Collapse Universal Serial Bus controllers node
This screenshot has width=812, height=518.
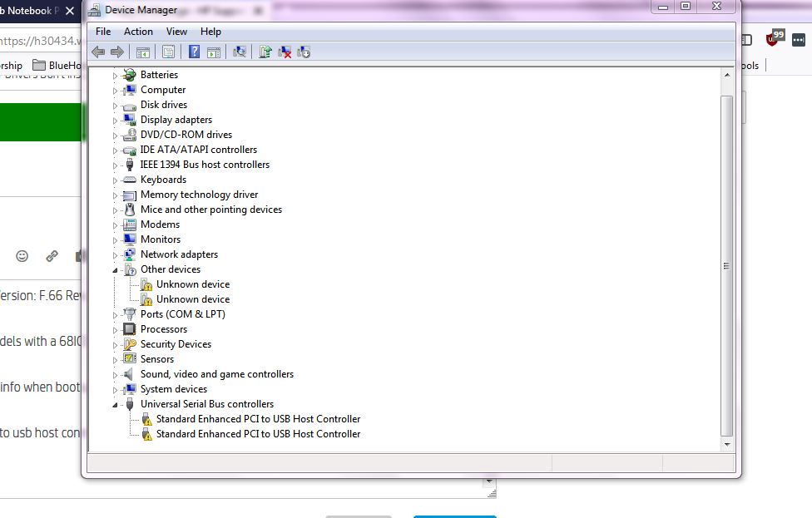[x=115, y=405]
